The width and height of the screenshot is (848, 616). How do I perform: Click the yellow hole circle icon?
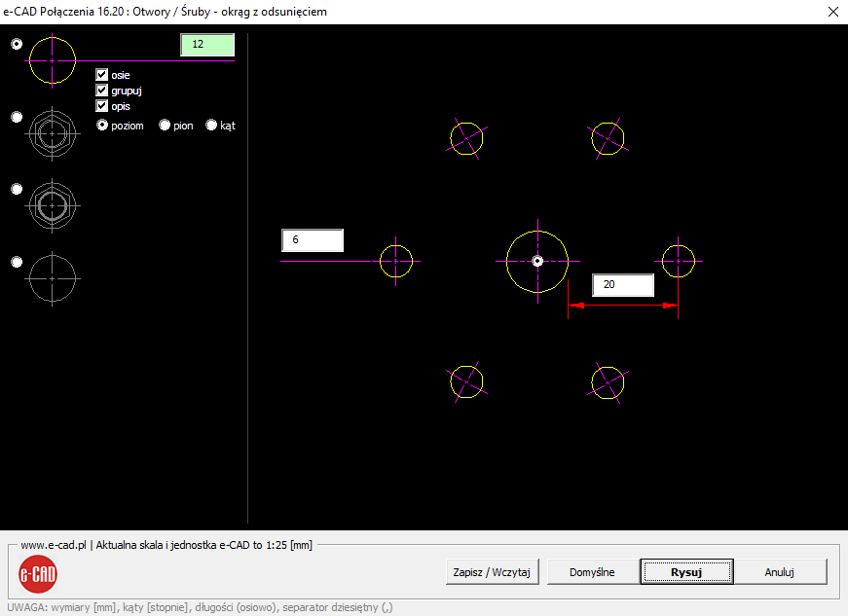(x=53, y=60)
